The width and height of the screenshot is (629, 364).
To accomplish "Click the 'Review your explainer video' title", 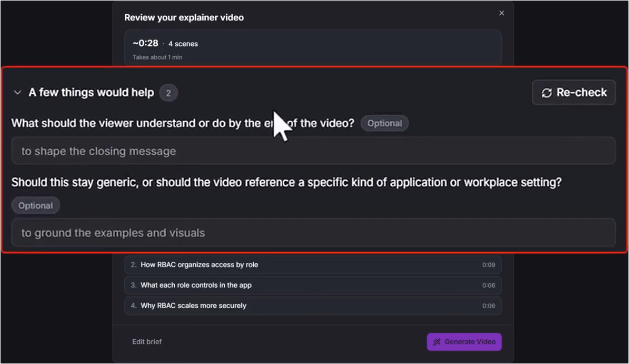I will 184,18.
